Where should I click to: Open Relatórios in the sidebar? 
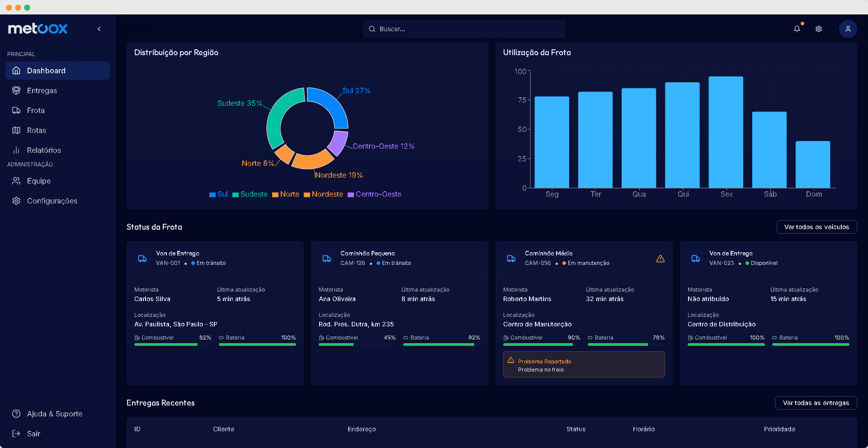57,150
